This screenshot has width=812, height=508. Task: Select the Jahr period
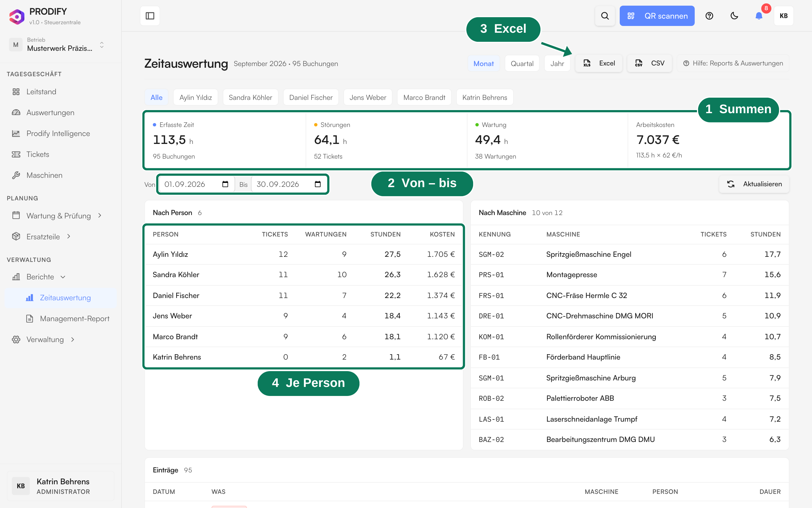click(557, 63)
